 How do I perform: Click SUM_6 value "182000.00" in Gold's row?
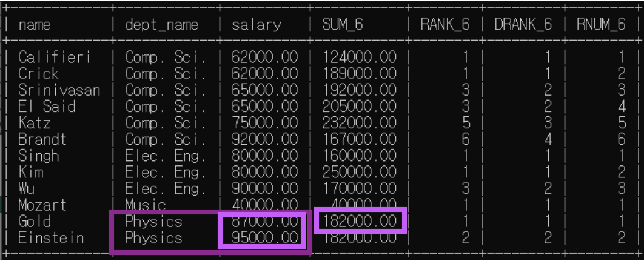(x=360, y=222)
